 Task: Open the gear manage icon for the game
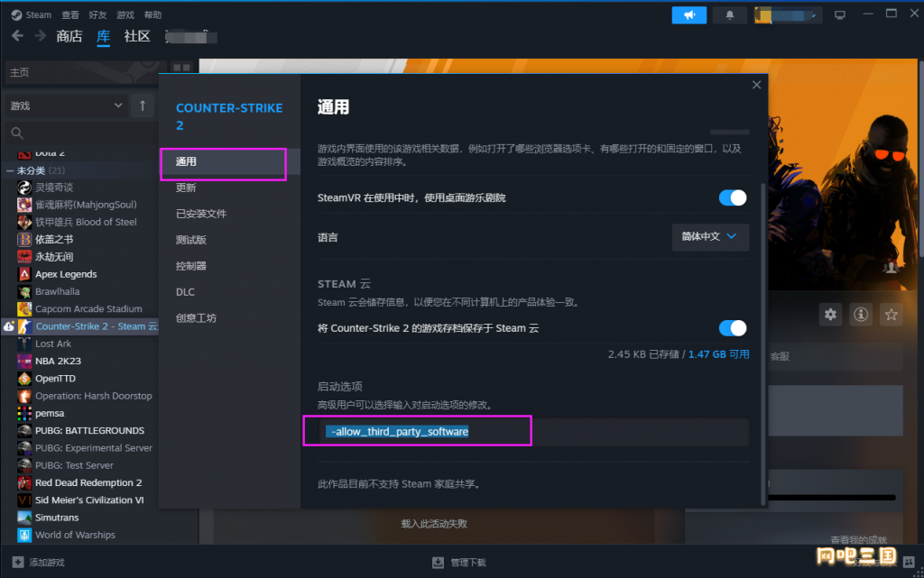pos(830,315)
